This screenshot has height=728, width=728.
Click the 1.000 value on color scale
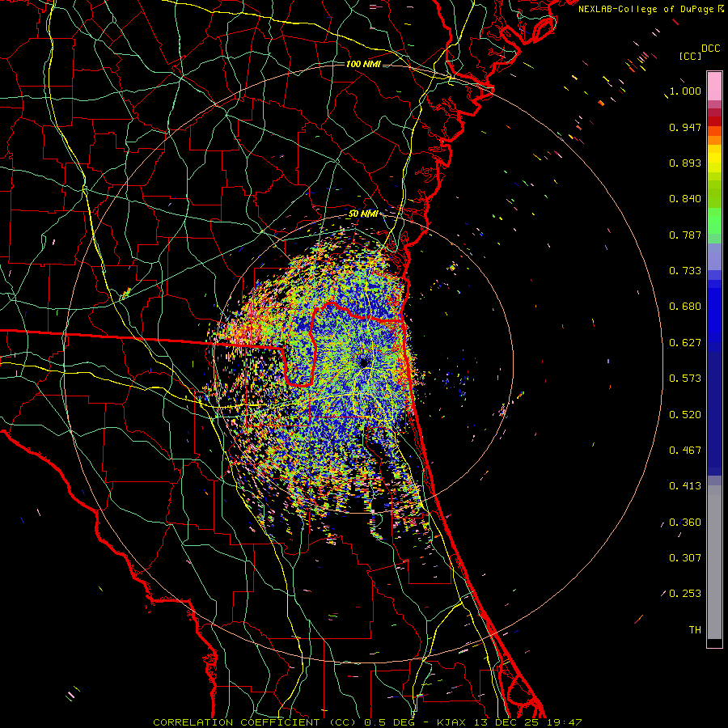[685, 91]
